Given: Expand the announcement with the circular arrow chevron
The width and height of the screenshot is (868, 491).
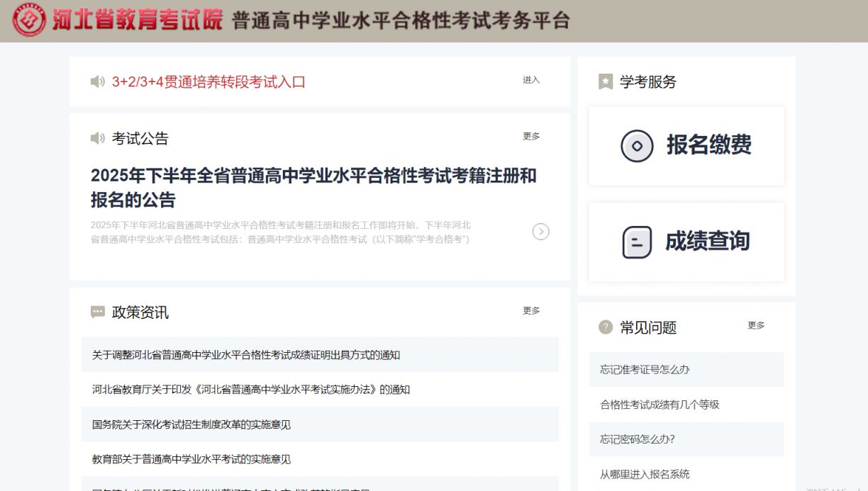Looking at the screenshot, I should coord(541,232).
